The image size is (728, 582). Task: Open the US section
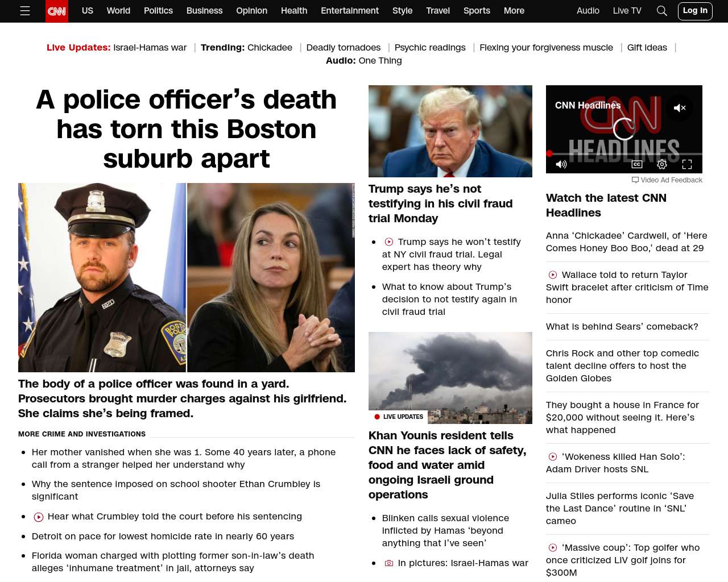[88, 11]
